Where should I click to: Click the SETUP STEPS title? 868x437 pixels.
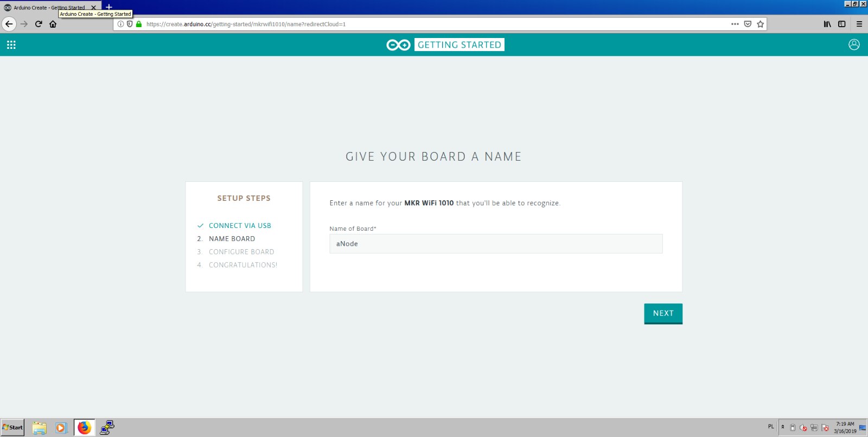[244, 198]
